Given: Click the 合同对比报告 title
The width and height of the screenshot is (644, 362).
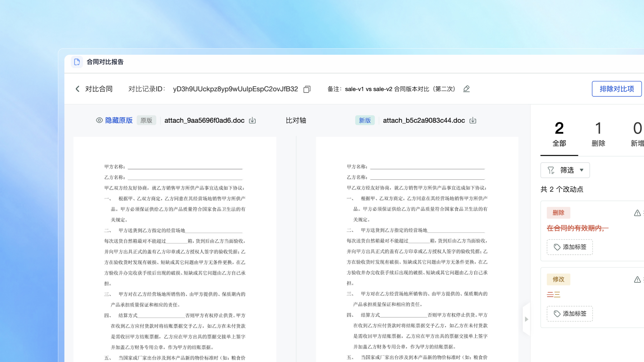Looking at the screenshot, I should 105,62.
